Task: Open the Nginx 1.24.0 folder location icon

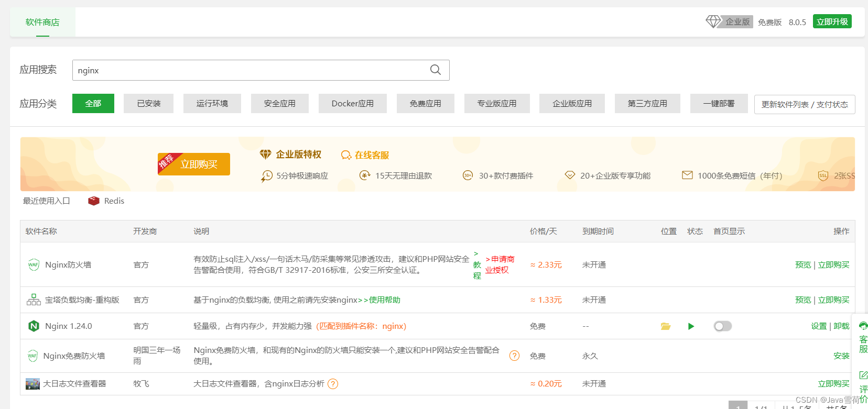Action: coord(666,326)
